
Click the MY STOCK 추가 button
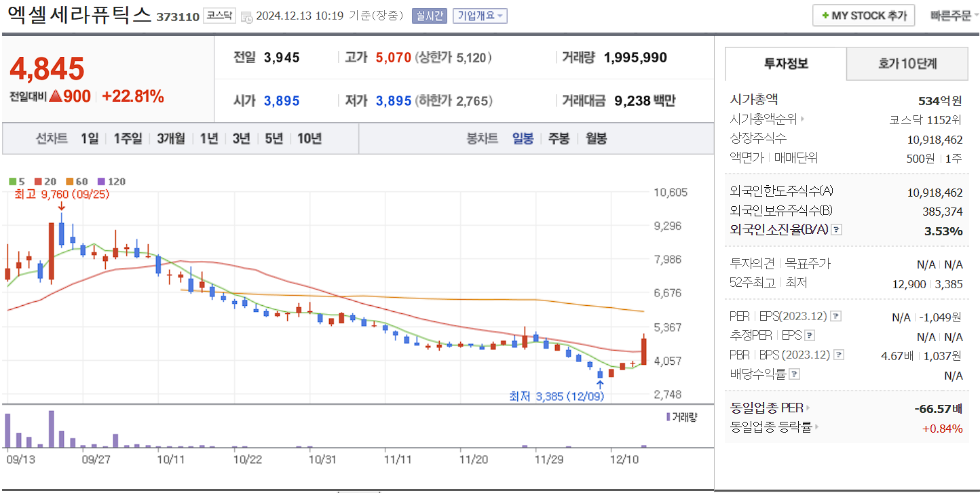[863, 16]
